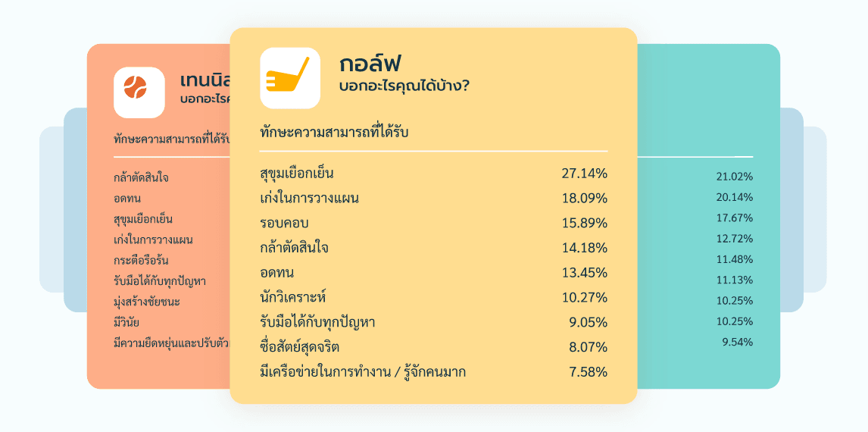Screen dimensions: 868x432
Task: Click the tennis ball icon
Action: tap(139, 92)
